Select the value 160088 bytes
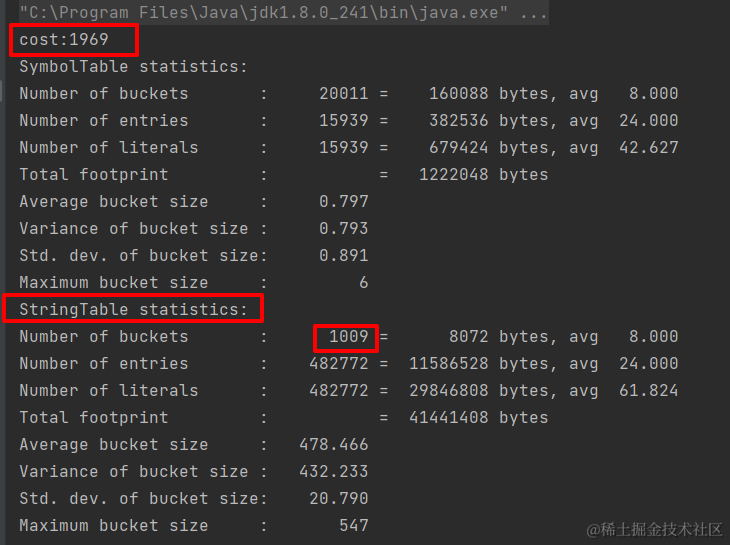The image size is (730, 545). pyautogui.click(x=458, y=94)
